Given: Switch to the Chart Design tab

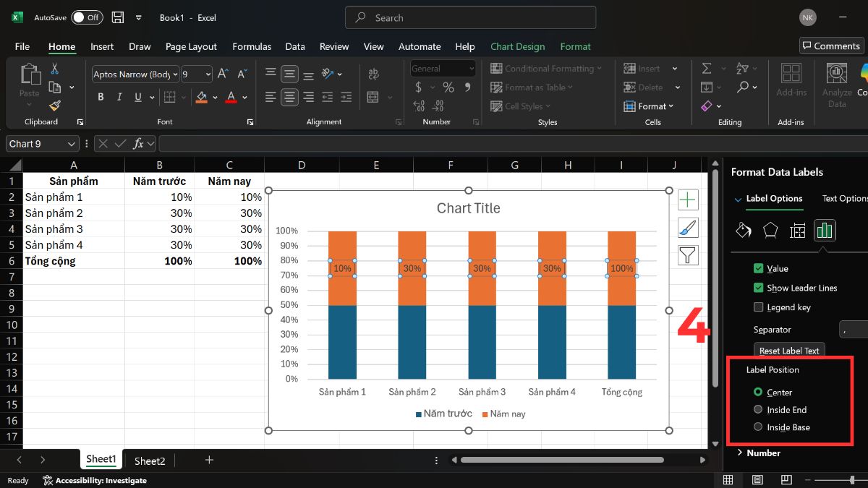Looking at the screenshot, I should click(517, 46).
